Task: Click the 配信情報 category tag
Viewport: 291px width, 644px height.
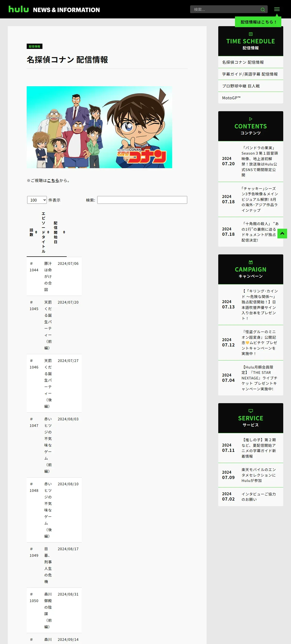Action: click(x=34, y=47)
